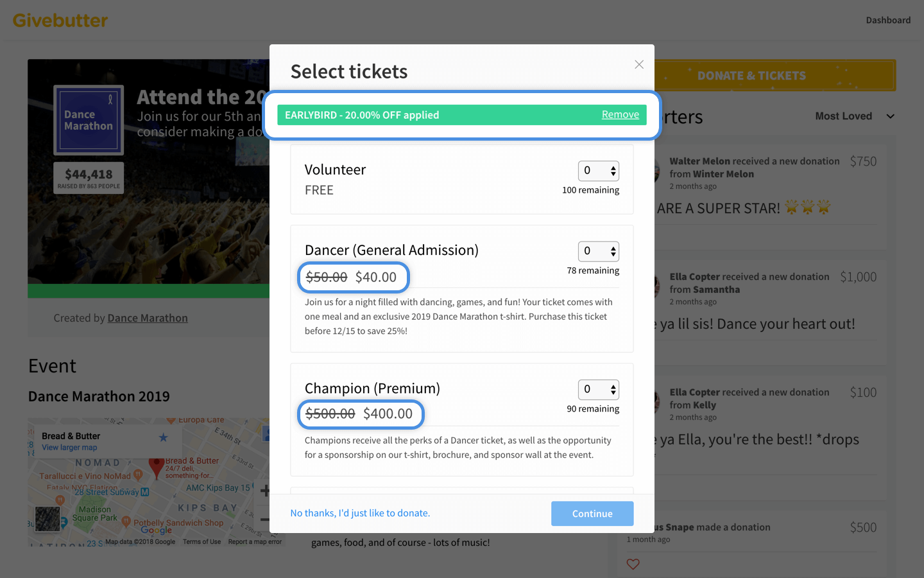Image resolution: width=924 pixels, height=578 pixels.
Task: Remove the EARLYBIRD discount code
Action: pyautogui.click(x=620, y=114)
